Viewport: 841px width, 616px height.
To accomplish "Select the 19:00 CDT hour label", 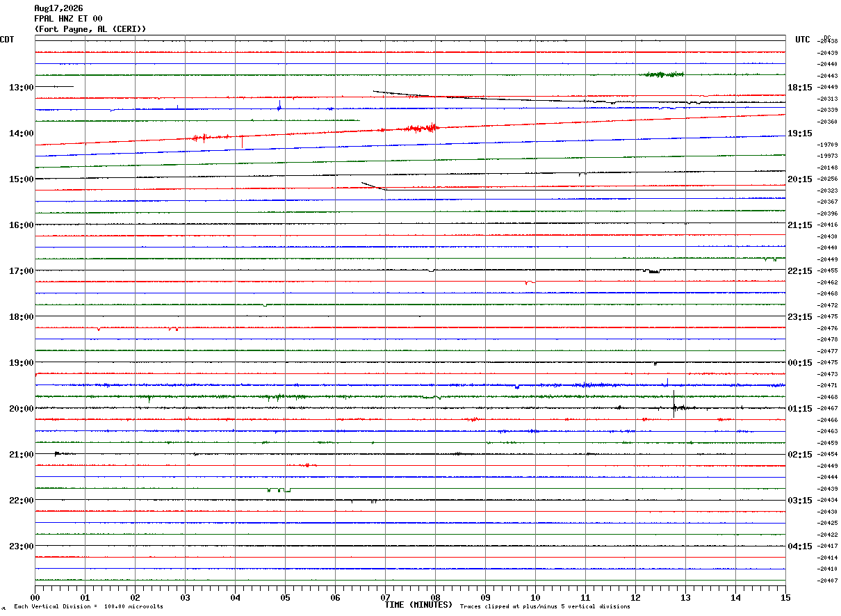I will point(21,363).
